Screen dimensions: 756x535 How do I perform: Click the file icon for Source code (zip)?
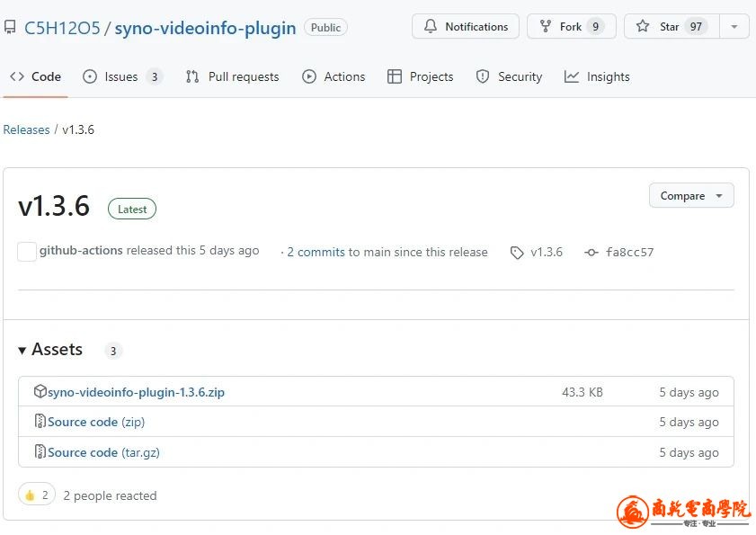click(x=40, y=421)
